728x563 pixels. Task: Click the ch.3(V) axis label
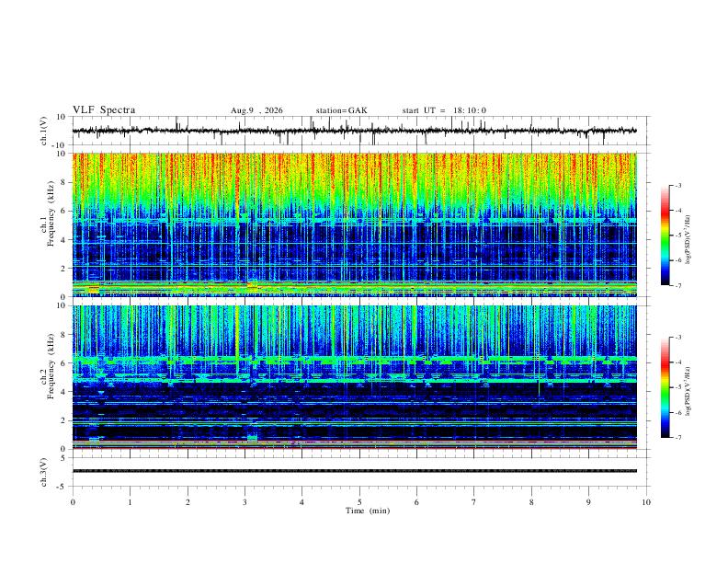[x=44, y=472]
